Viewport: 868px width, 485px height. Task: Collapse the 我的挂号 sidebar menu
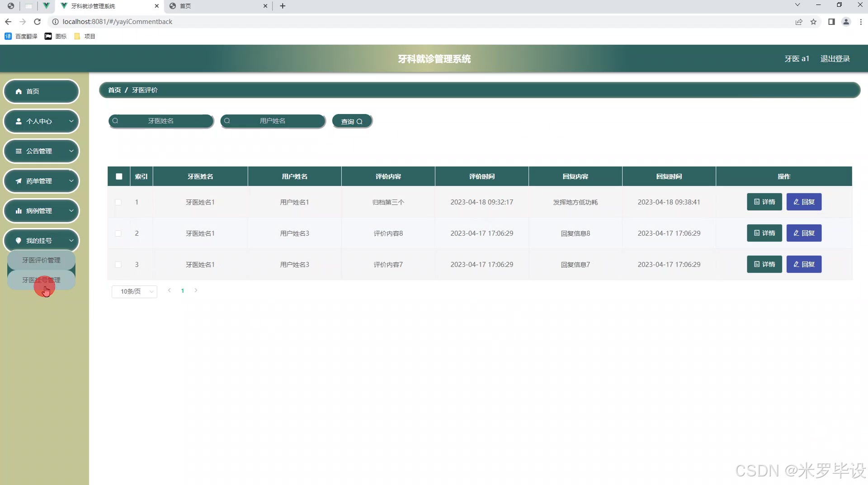point(41,241)
